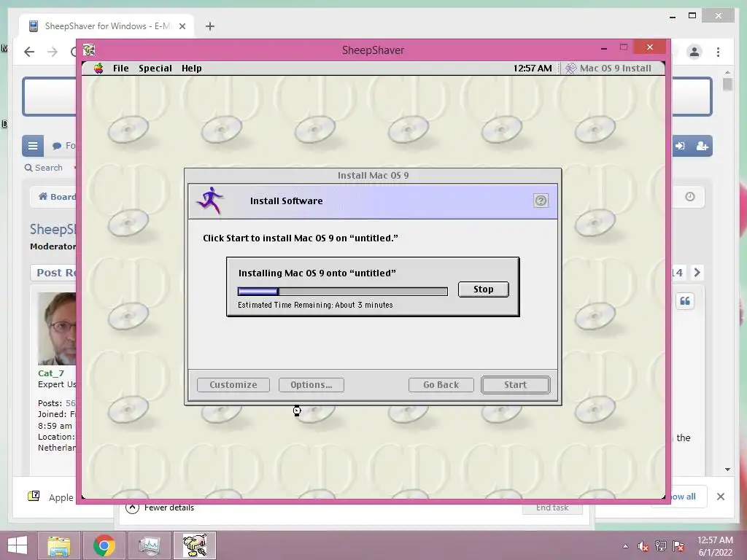
Task: Click End task in Task Manager
Action: click(x=552, y=507)
